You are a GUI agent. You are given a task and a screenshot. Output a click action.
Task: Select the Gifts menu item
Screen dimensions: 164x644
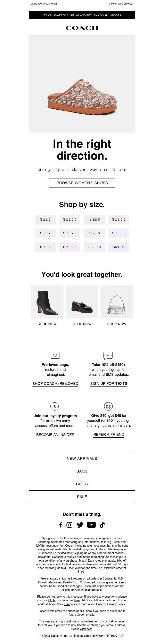coord(82,484)
